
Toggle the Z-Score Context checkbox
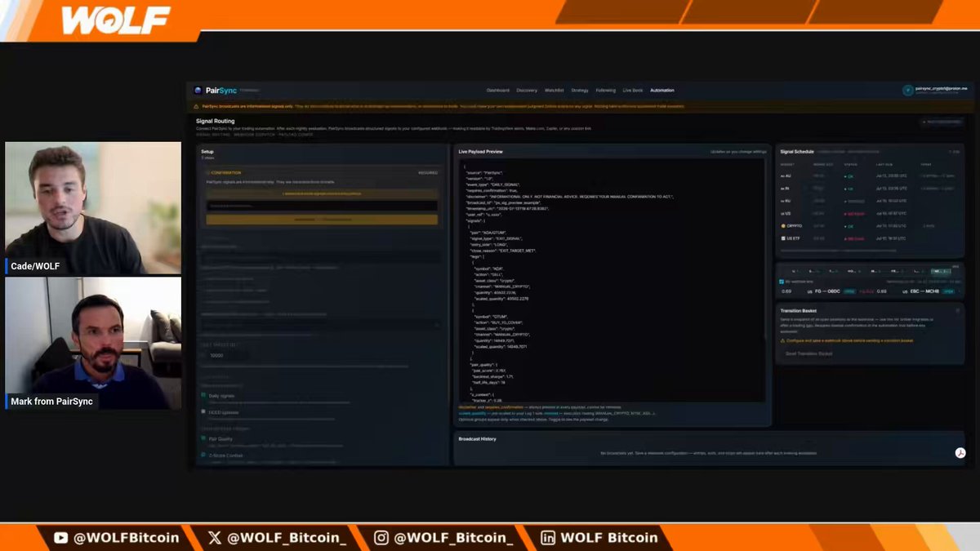(x=203, y=455)
